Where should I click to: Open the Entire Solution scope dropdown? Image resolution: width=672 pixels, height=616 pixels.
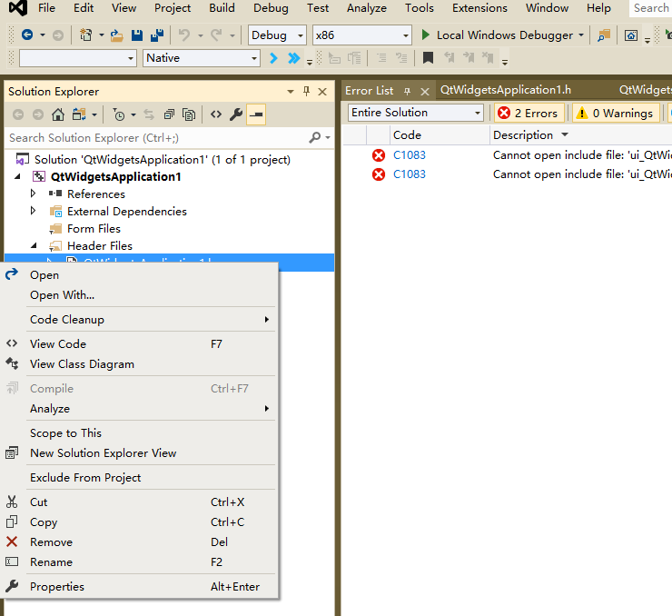[x=416, y=113]
